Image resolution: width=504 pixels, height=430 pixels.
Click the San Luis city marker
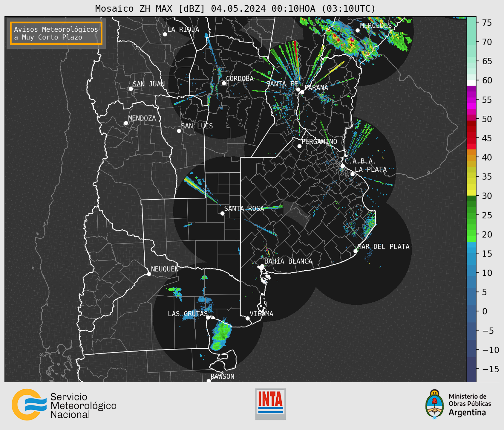pyautogui.click(x=179, y=131)
